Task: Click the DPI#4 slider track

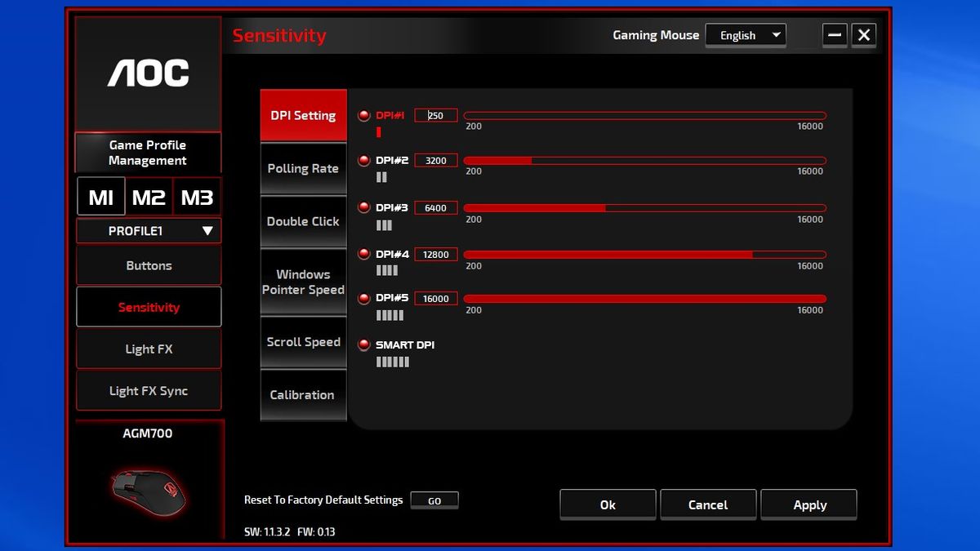Action: (645, 255)
